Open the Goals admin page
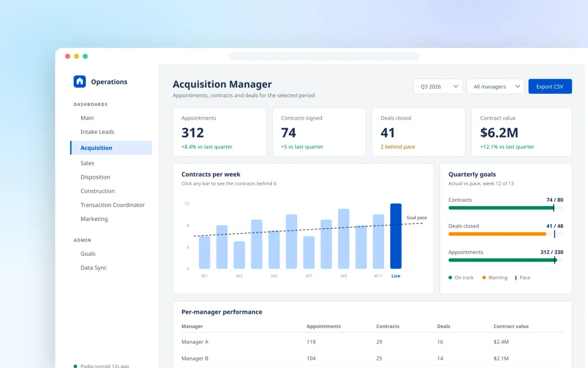The height and width of the screenshot is (368, 588). (88, 253)
